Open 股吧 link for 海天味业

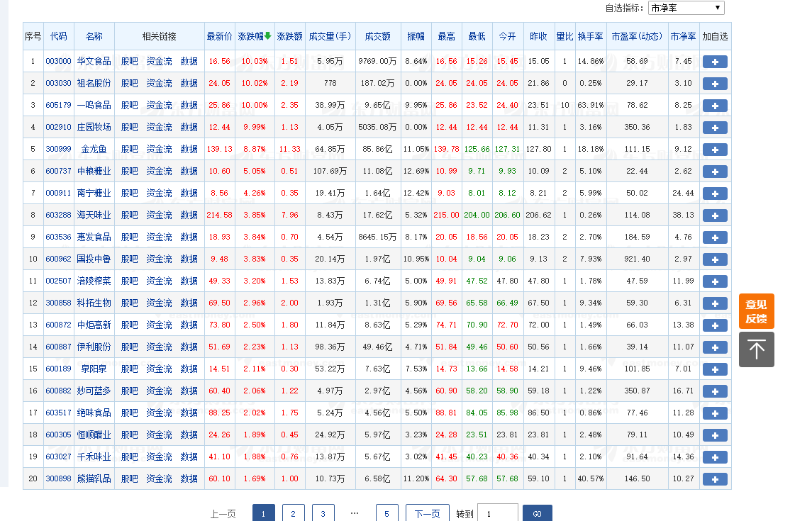(x=130, y=215)
